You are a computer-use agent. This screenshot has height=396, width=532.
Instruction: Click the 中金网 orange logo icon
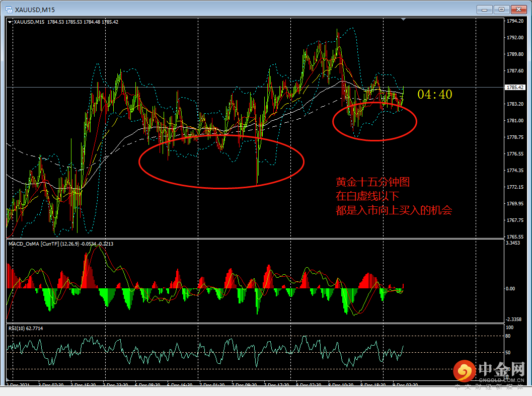click(x=464, y=371)
